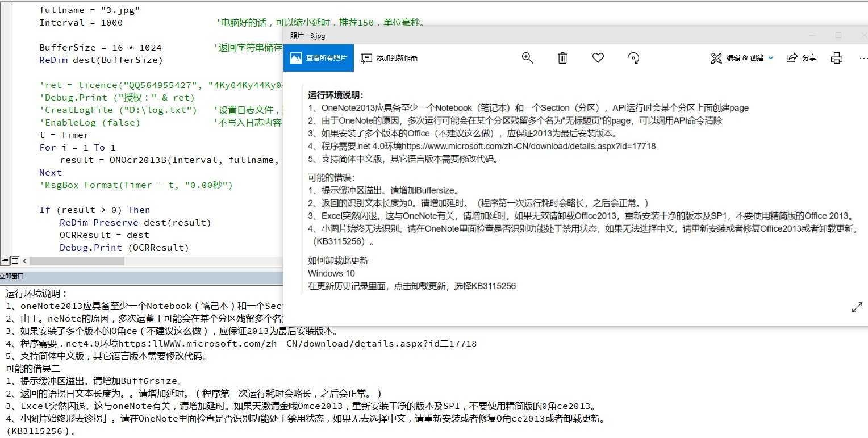Click Immediate line 2、由于。neNote的原因
Screen dimensions: 868x438
[x=144, y=319]
